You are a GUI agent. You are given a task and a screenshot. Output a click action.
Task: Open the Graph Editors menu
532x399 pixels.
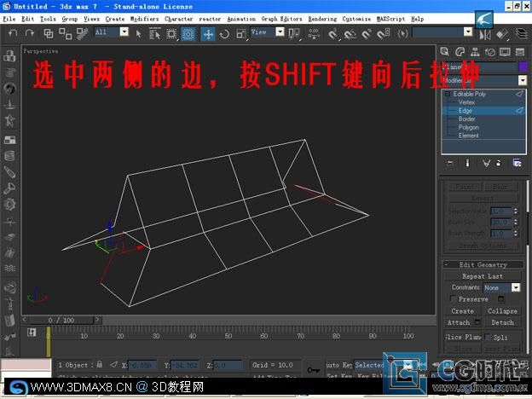point(281,19)
